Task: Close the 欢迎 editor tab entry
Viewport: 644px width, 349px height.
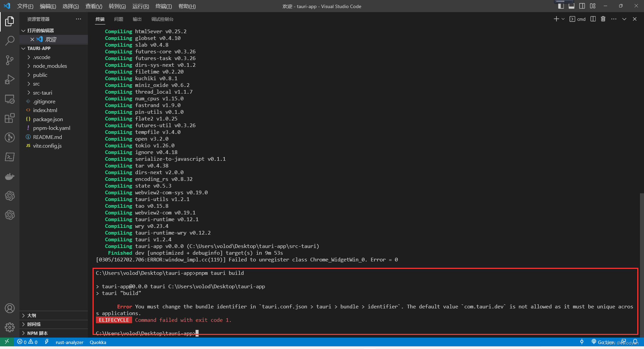Action: (32, 39)
